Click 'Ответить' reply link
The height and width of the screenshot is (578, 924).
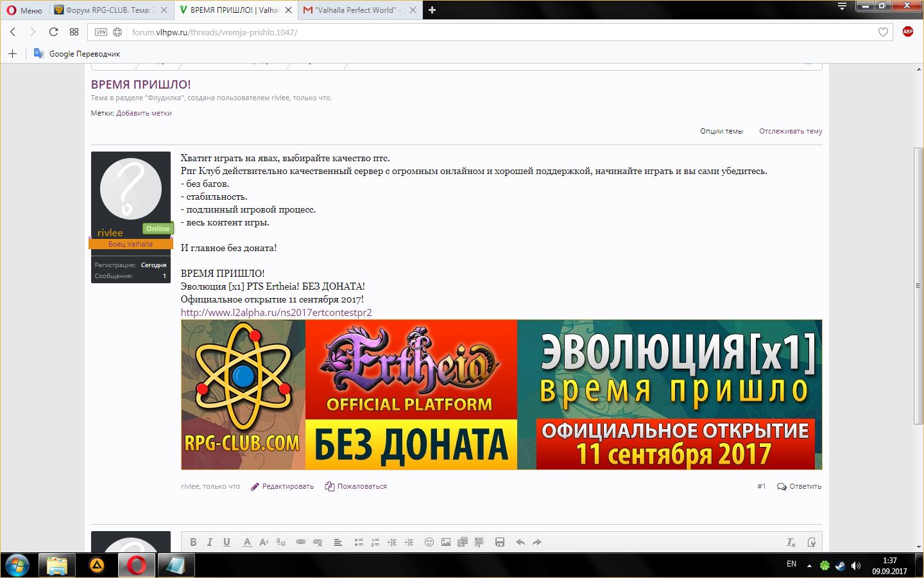click(x=800, y=486)
